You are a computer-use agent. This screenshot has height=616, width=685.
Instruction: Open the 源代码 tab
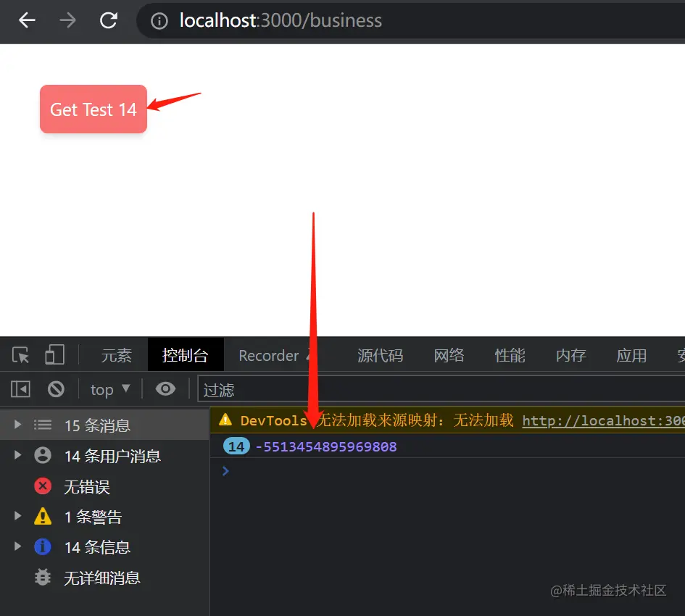click(x=380, y=355)
